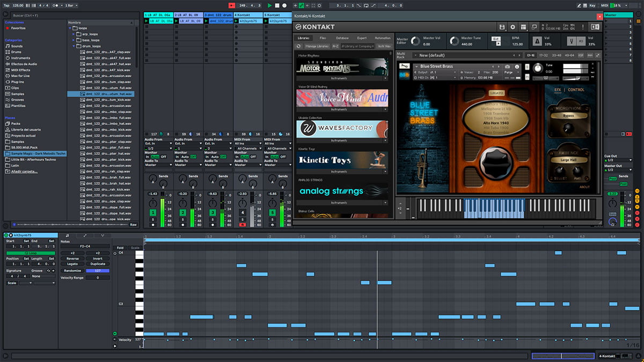Screen dimensions: 644x362
Task: Open Cue Out dropdown on Master
Action: pyautogui.click(x=617, y=160)
